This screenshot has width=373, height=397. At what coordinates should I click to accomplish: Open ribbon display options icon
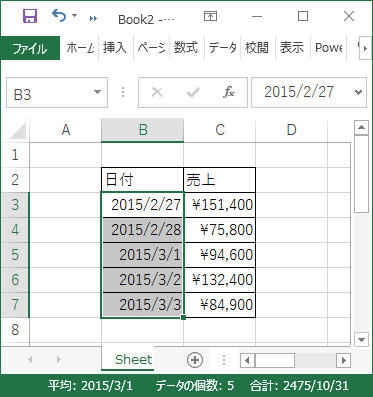[210, 16]
